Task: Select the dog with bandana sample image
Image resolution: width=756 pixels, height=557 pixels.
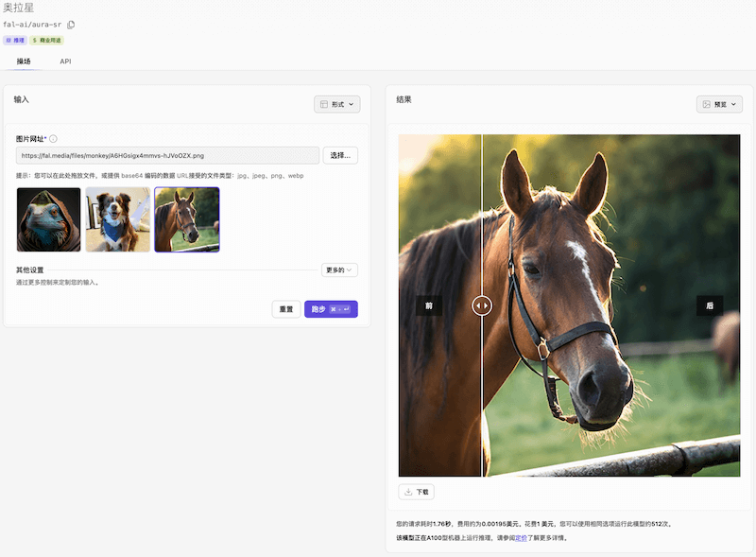Action: tap(117, 219)
